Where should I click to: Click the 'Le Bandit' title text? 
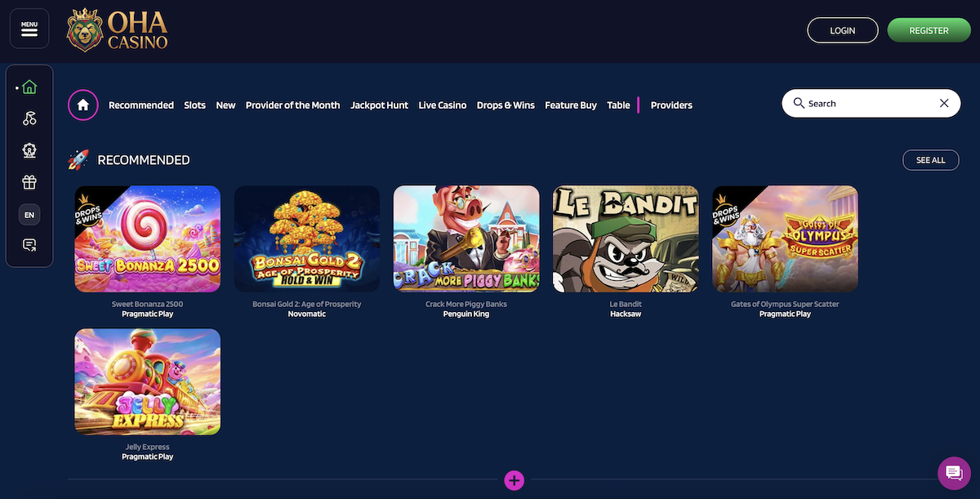tap(626, 304)
